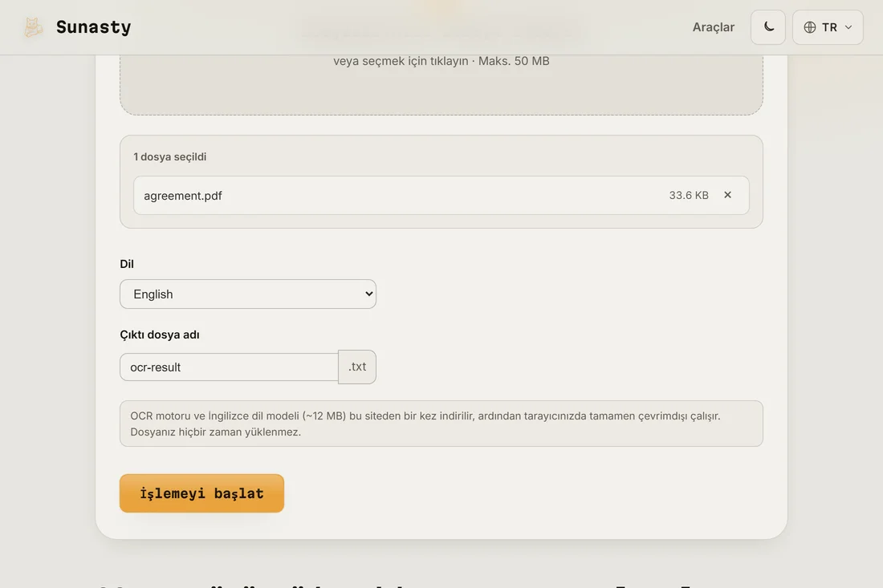Click the Çıktı dosya adı input field

click(230, 367)
